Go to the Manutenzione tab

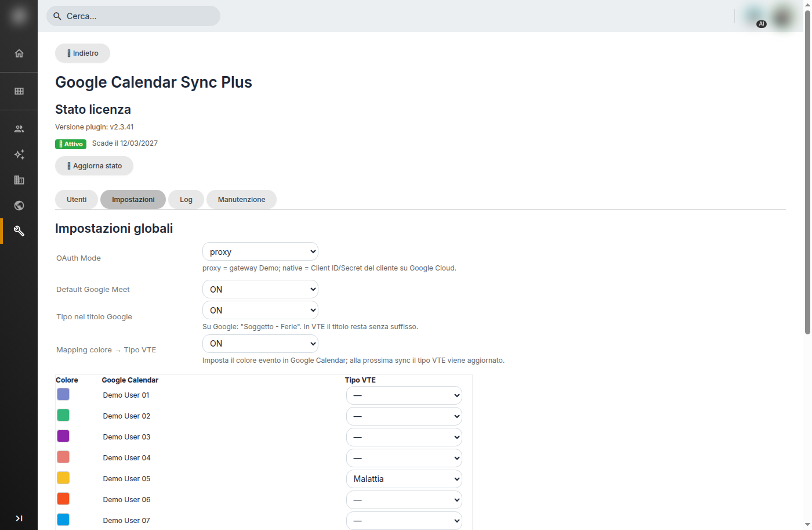click(x=241, y=199)
